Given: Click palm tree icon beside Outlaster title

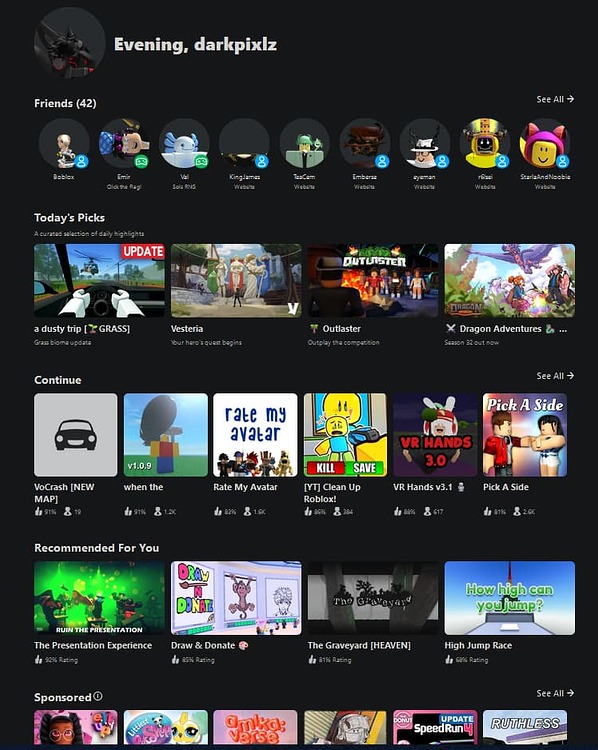Looking at the screenshot, I should coord(314,329).
